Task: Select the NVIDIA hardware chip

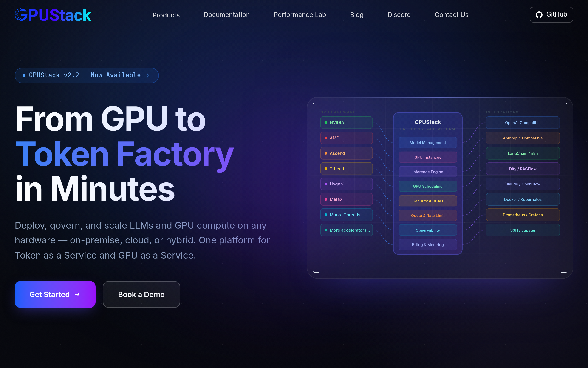Action: pyautogui.click(x=346, y=122)
